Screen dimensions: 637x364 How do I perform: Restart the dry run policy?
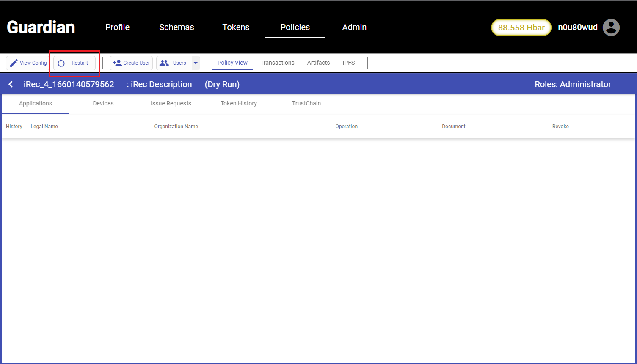[74, 63]
